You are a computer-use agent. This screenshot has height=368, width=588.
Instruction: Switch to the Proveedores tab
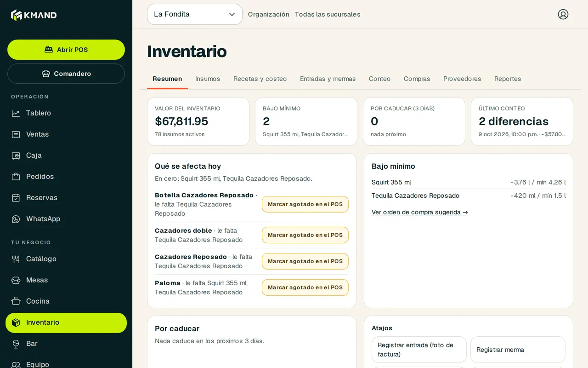coord(462,79)
